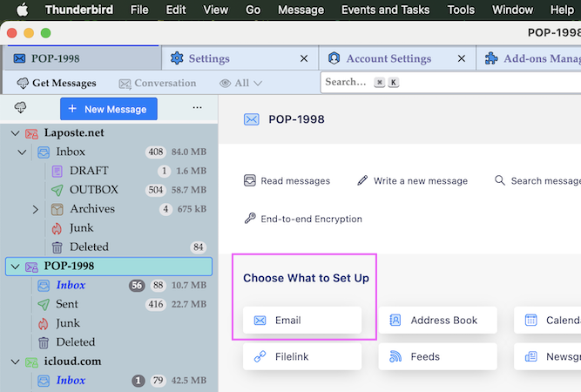Collapse the POP-1998 account
The image size is (581, 392).
coord(15,267)
